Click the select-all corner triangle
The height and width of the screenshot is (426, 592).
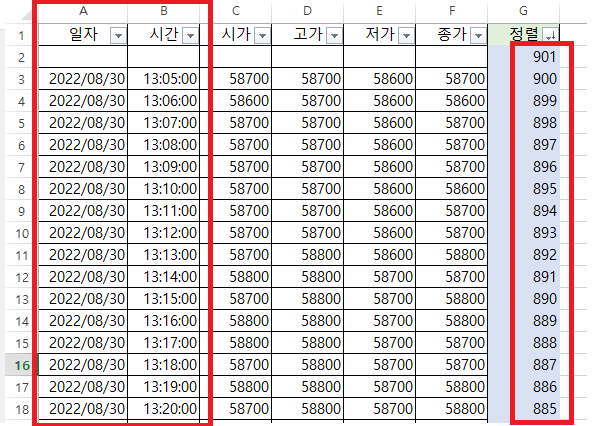click(26, 14)
